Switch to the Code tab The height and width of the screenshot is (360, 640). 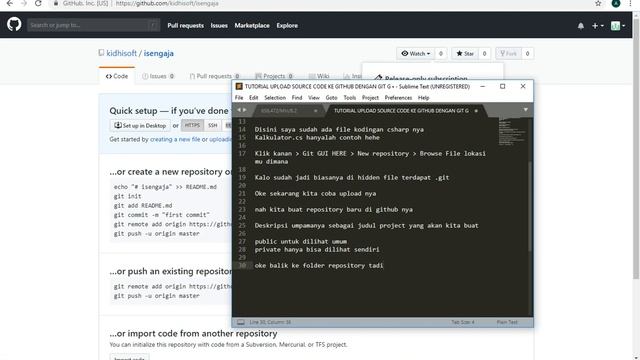117,76
